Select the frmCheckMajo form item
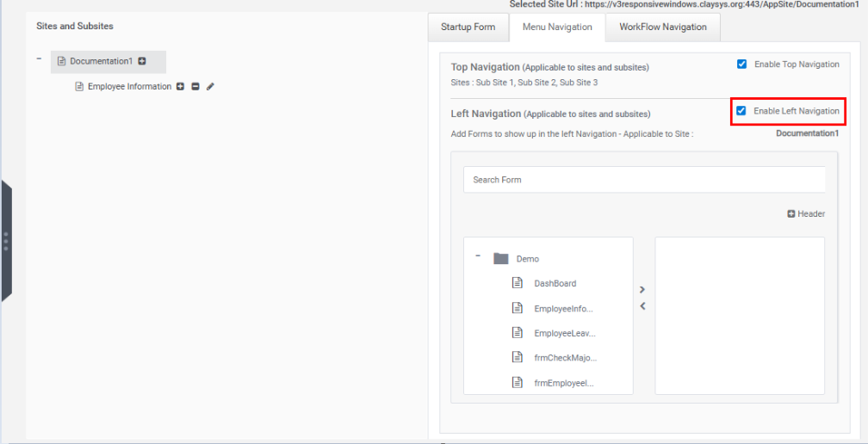The image size is (868, 444). coord(565,358)
